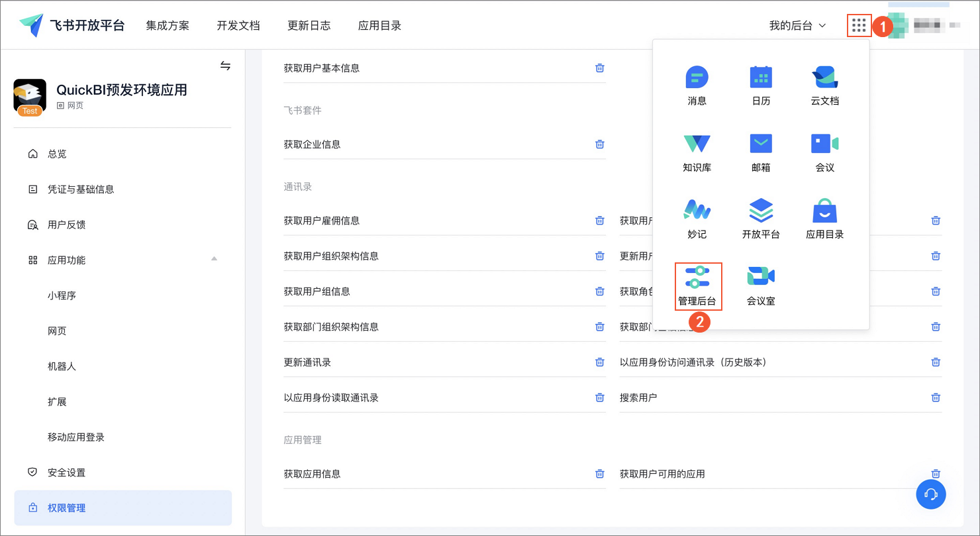Collapse the left sidebar with the arrows icon

tap(226, 66)
